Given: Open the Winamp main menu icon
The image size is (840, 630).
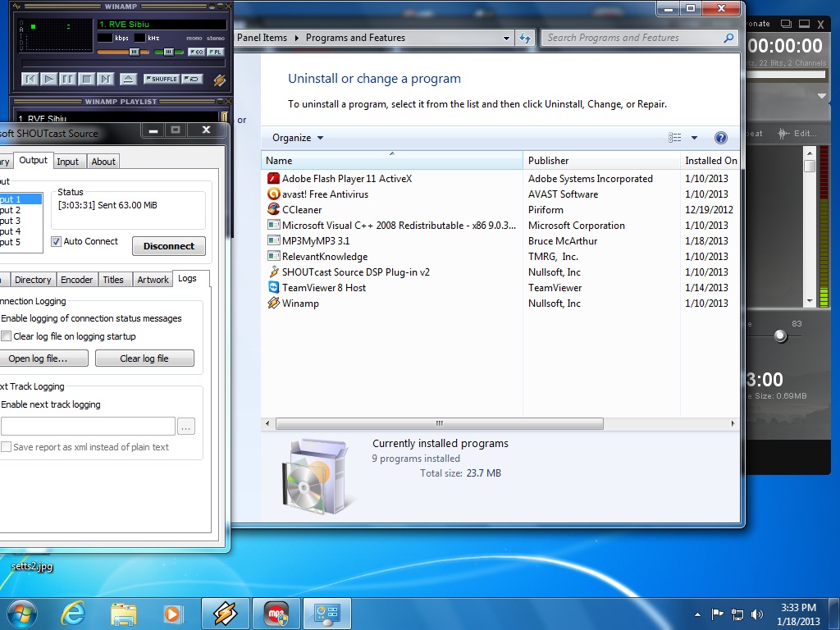Looking at the screenshot, I should pyautogui.click(x=16, y=7).
